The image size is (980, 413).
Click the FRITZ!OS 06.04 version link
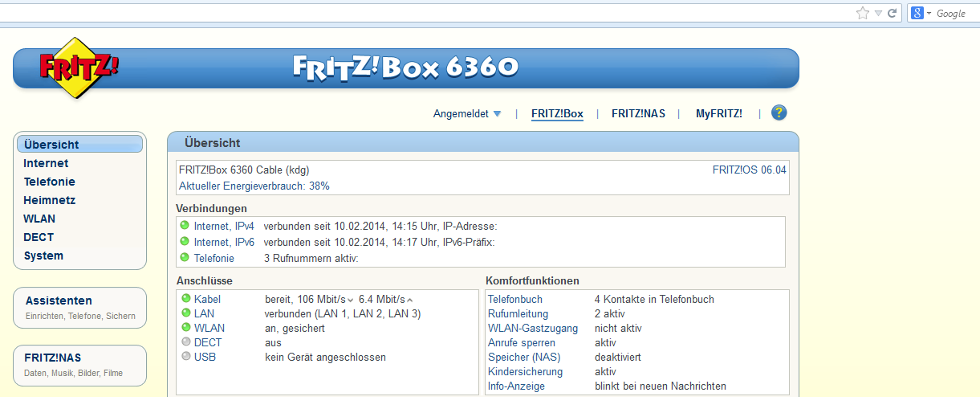pos(750,170)
